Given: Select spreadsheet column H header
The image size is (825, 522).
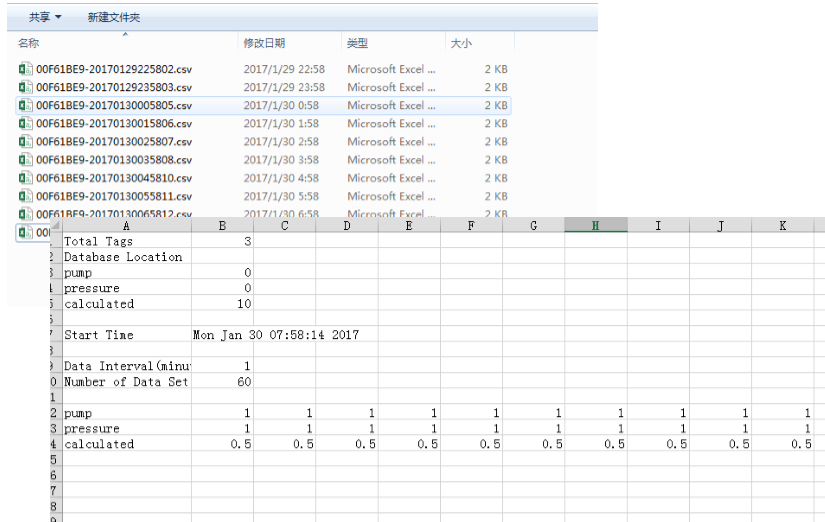Looking at the screenshot, I should 595,226.
